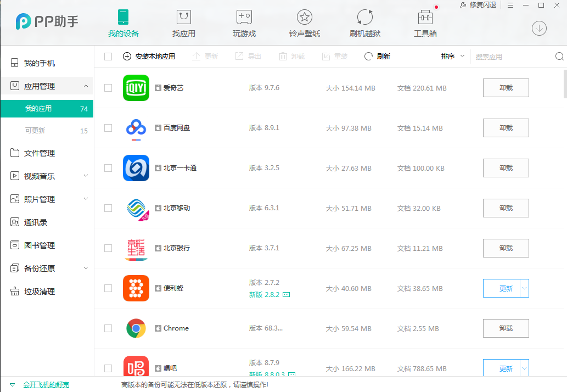Viewport: 567px width, 392px height.
Task: Toggle the select-all apps checkbox
Action: tap(108, 57)
